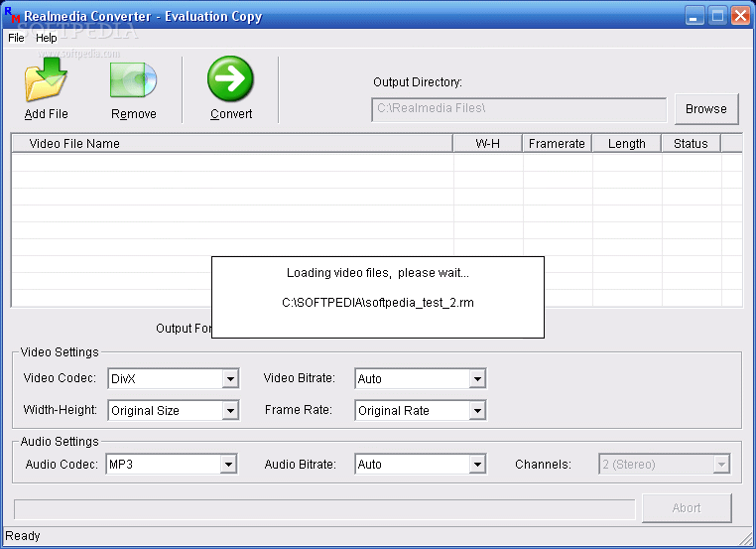The image size is (756, 549).
Task: Open the Channels 2 (Stereo) dropdown
Action: (x=665, y=464)
